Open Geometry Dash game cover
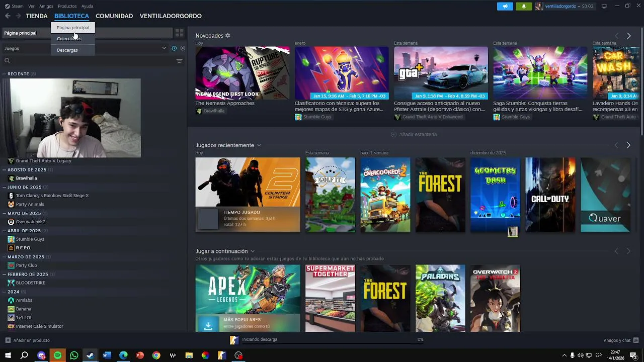This screenshot has height=362, width=644. (495, 195)
